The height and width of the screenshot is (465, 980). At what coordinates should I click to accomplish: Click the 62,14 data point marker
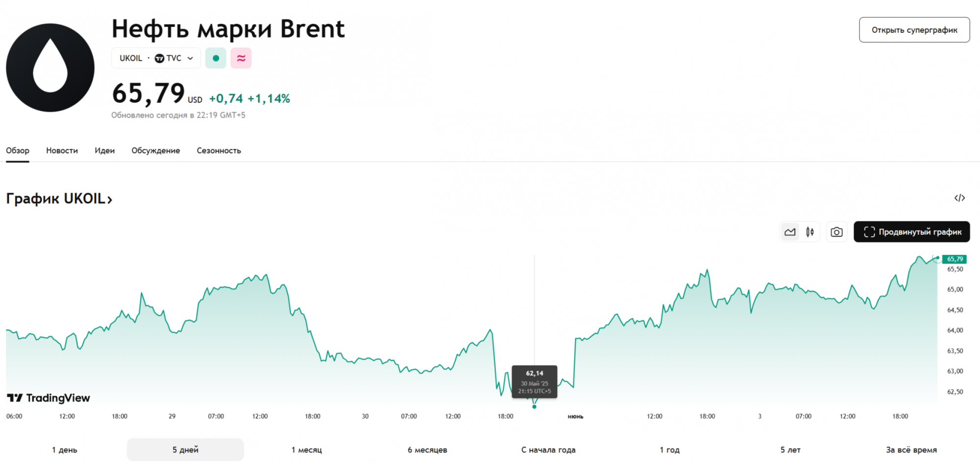[x=534, y=407]
